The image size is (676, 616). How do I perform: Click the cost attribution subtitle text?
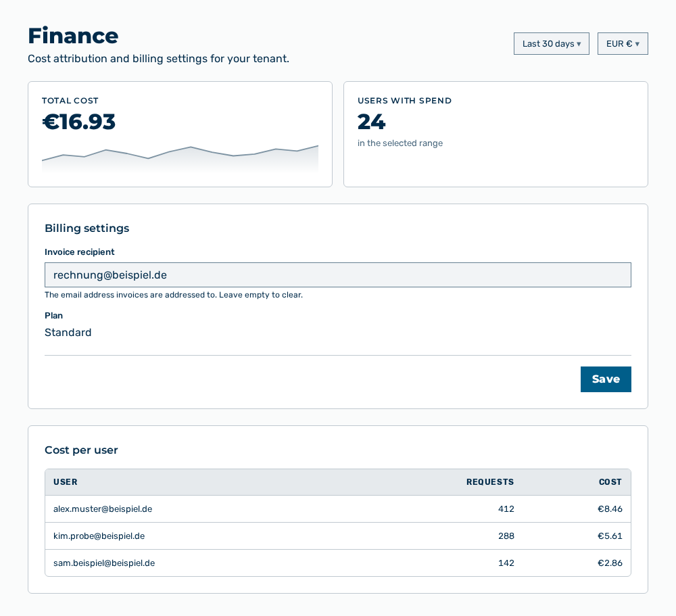[158, 59]
